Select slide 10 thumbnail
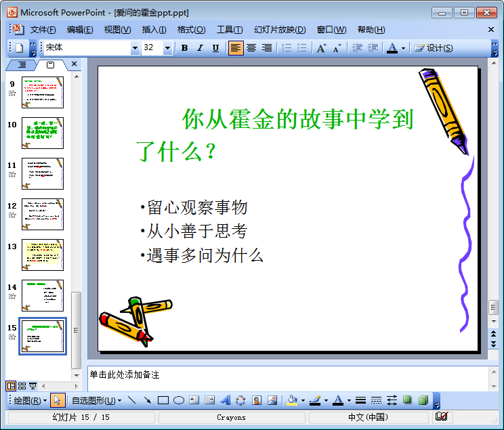 click(x=43, y=133)
